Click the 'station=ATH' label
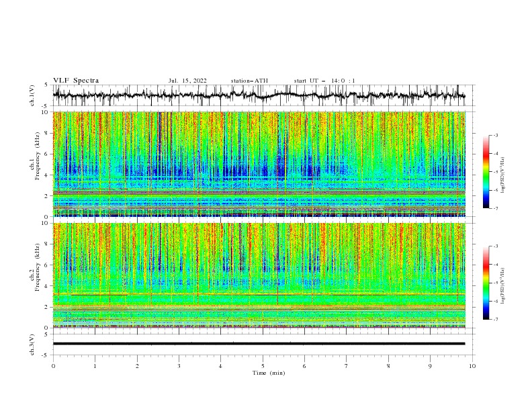This screenshot has width=532, height=411. [249, 81]
